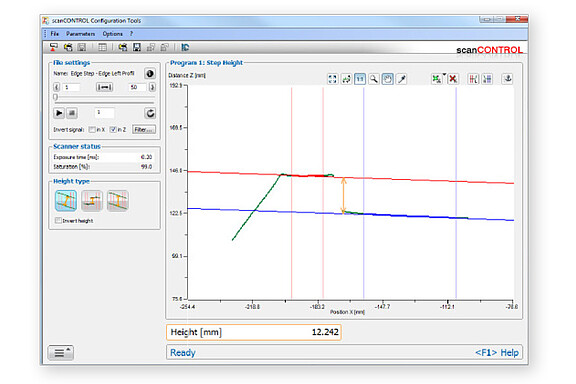Open the File menu
The image size is (576, 384).
pos(54,34)
